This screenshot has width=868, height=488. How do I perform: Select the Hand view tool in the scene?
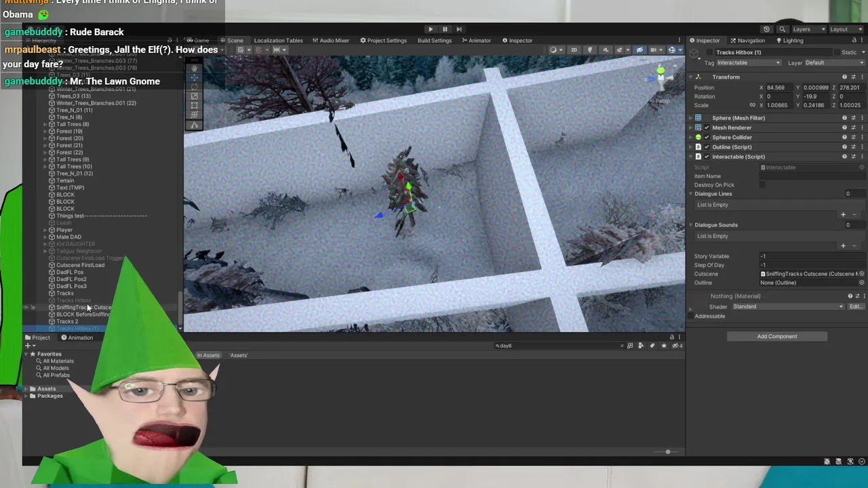click(x=195, y=68)
